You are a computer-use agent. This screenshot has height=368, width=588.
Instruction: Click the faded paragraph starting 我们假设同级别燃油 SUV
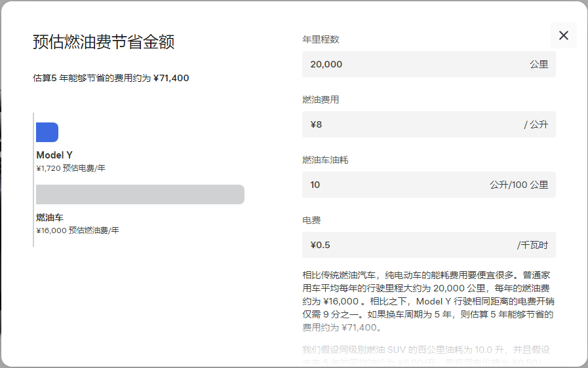coord(426,356)
